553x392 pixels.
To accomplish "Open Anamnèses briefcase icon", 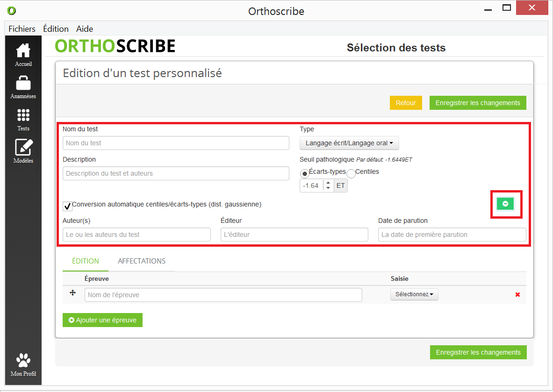I will (x=23, y=83).
